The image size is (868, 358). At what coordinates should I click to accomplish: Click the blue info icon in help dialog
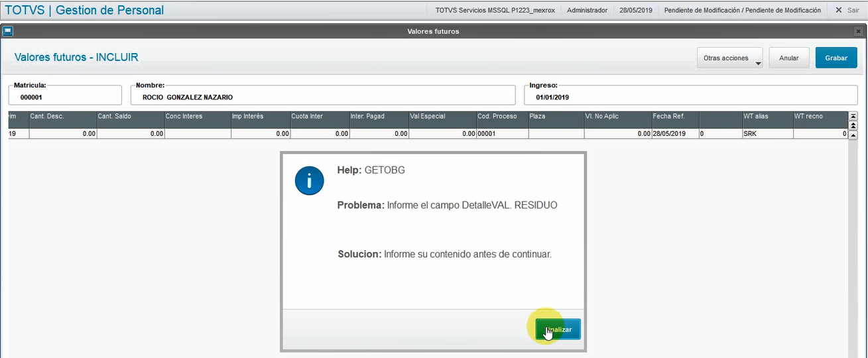309,180
